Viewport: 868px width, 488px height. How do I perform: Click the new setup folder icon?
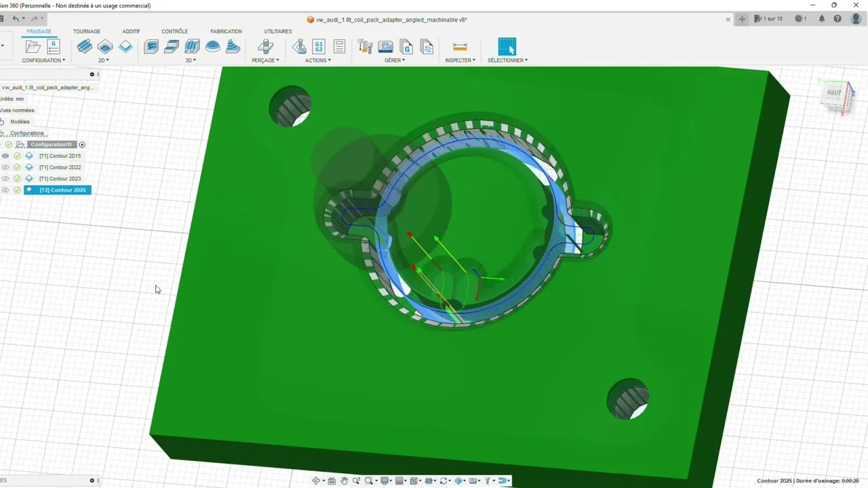(x=33, y=47)
